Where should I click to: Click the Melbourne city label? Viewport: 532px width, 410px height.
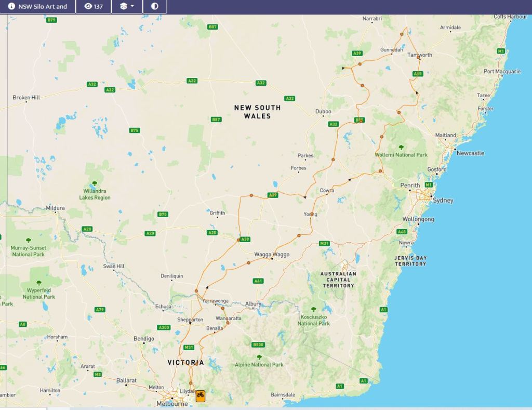click(172, 404)
